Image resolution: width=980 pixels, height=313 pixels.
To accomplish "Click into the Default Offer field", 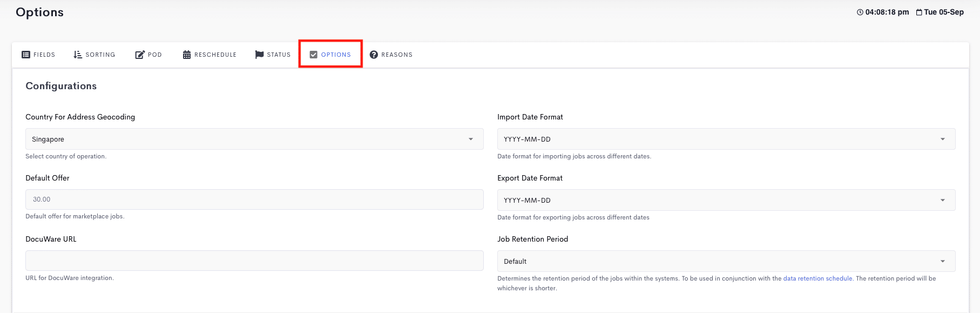I will [254, 199].
